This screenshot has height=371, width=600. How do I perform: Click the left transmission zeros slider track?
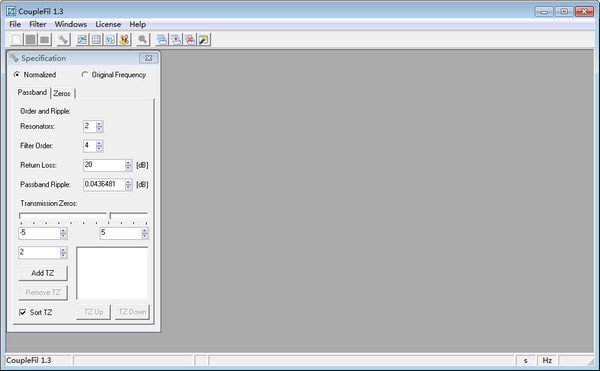[63, 216]
